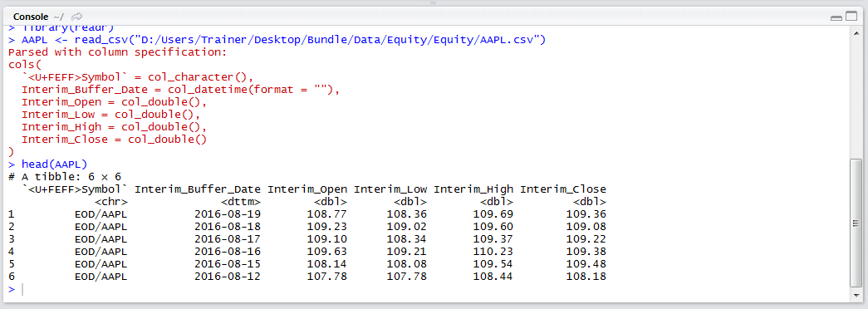
Task: Click the Interim_Close column header in tibble
Action: coord(563,189)
